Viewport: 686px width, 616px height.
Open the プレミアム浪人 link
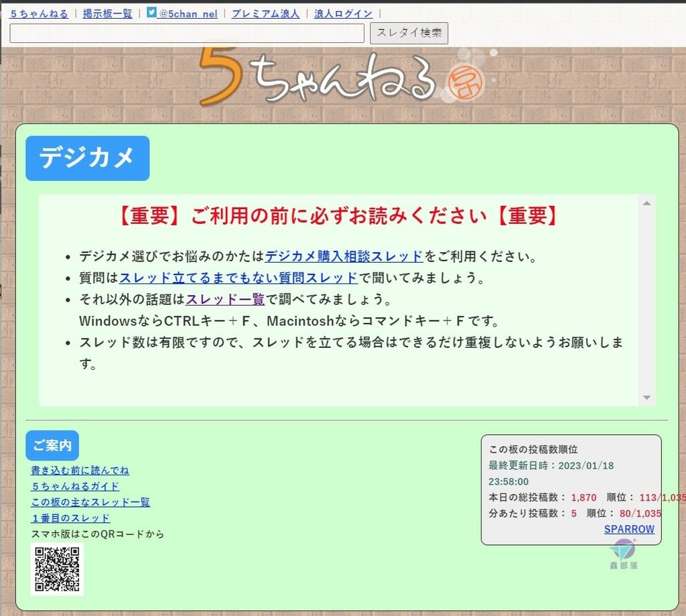point(265,13)
